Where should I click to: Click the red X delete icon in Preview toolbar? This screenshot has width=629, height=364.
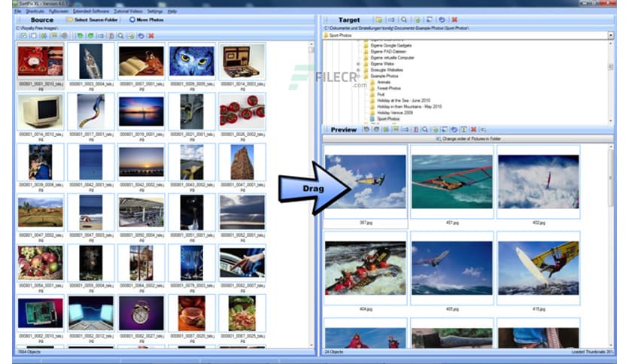(x=474, y=129)
